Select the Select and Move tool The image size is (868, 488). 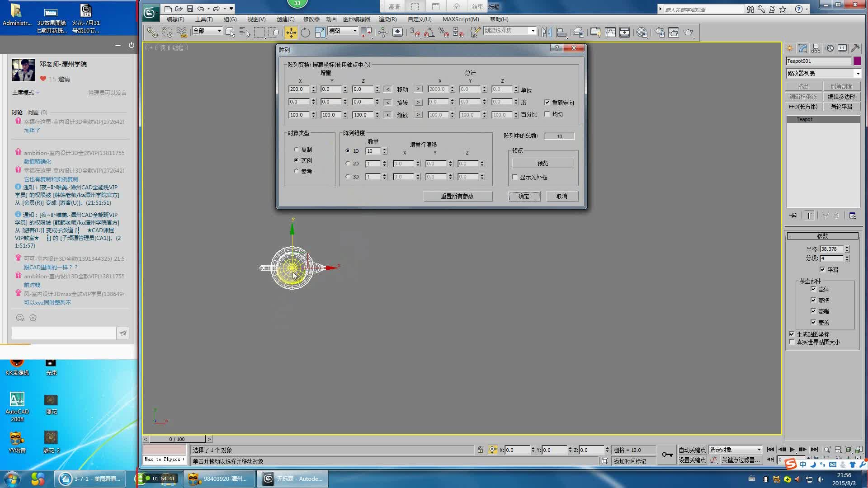291,32
